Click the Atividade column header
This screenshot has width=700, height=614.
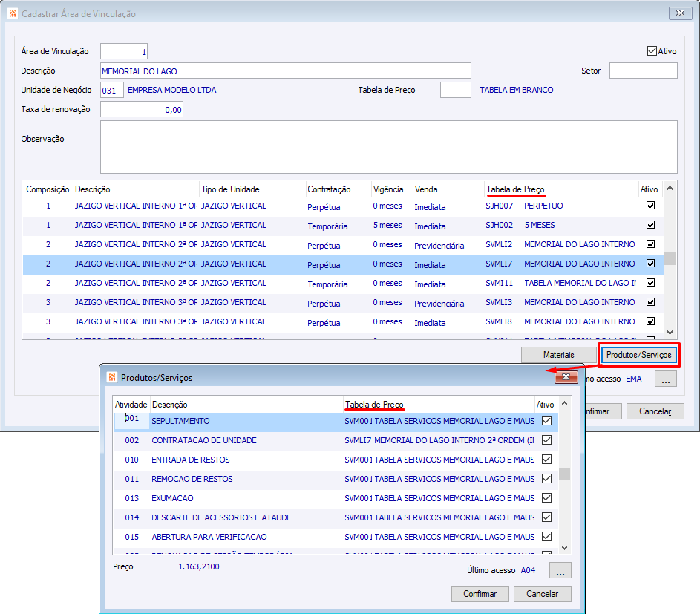[x=131, y=405]
